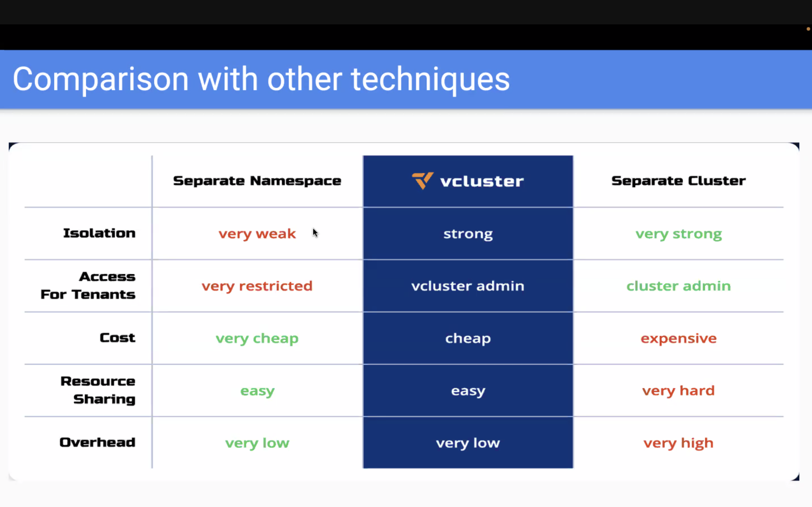Click the 'vcluster' column header text
Viewport: 812px width, 507px height.
[481, 181]
